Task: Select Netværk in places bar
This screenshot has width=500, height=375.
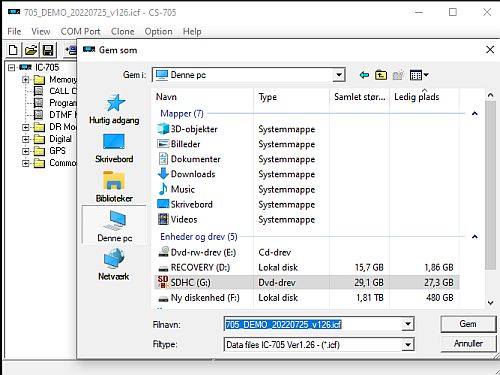Action: click(x=114, y=264)
